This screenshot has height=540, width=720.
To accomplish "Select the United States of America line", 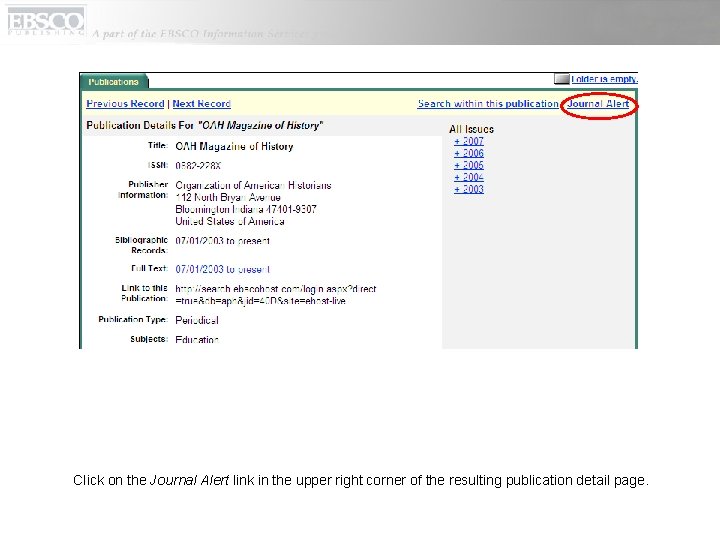I will [x=230, y=221].
